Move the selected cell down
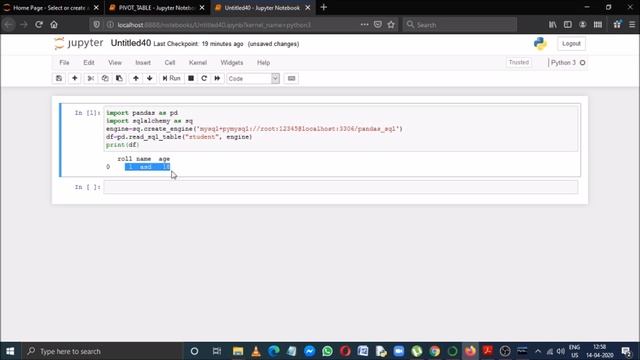The image size is (640, 360). click(x=150, y=78)
